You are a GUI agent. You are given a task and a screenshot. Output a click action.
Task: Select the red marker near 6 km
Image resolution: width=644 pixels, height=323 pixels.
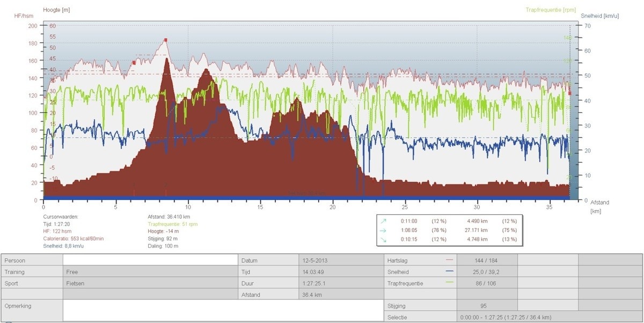[134, 63]
